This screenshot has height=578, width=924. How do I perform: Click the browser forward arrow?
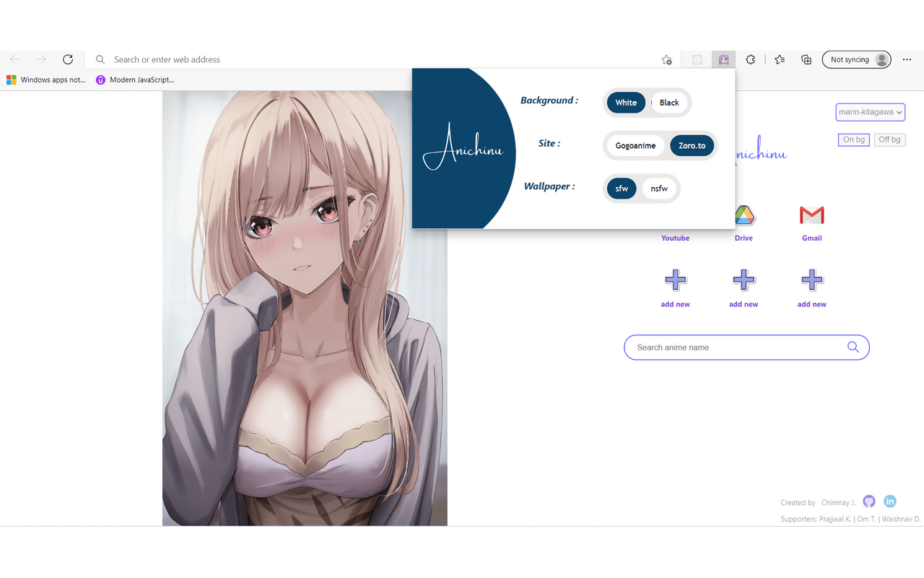tap(41, 59)
